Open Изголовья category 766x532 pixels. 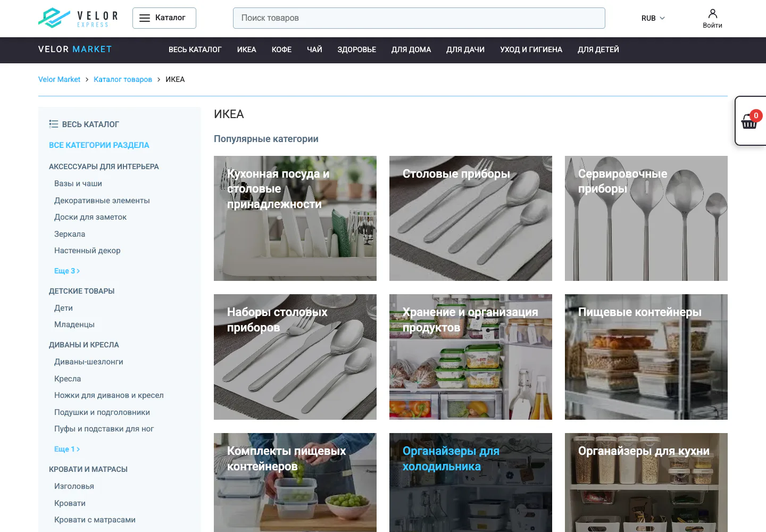74,486
